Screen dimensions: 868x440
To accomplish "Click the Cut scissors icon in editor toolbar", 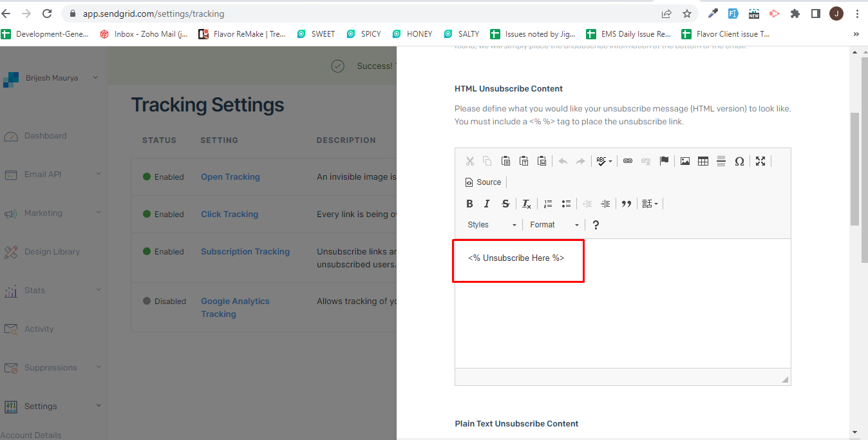I will [469, 161].
